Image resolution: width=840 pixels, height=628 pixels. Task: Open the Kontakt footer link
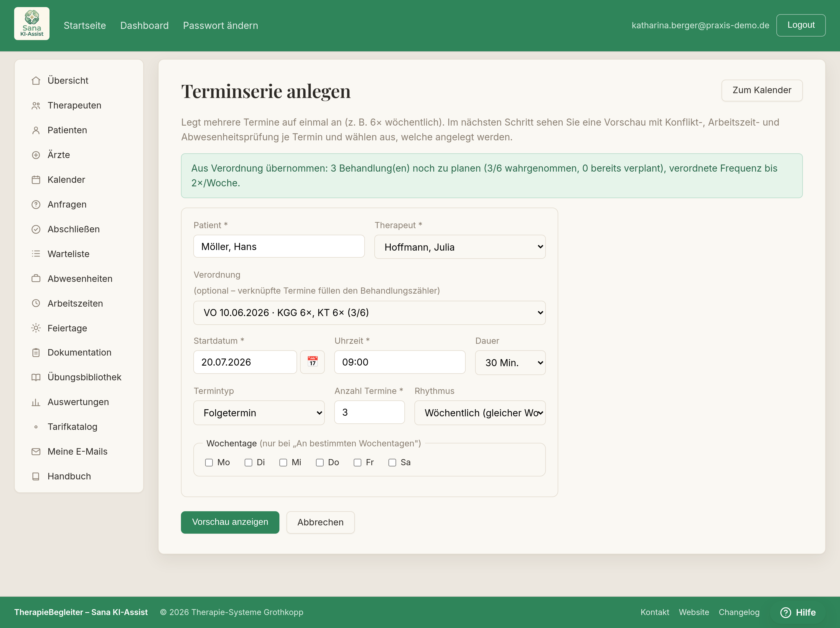(x=655, y=612)
